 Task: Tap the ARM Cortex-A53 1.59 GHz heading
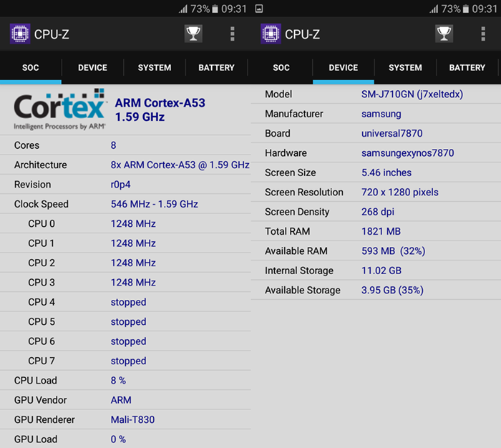click(160, 109)
